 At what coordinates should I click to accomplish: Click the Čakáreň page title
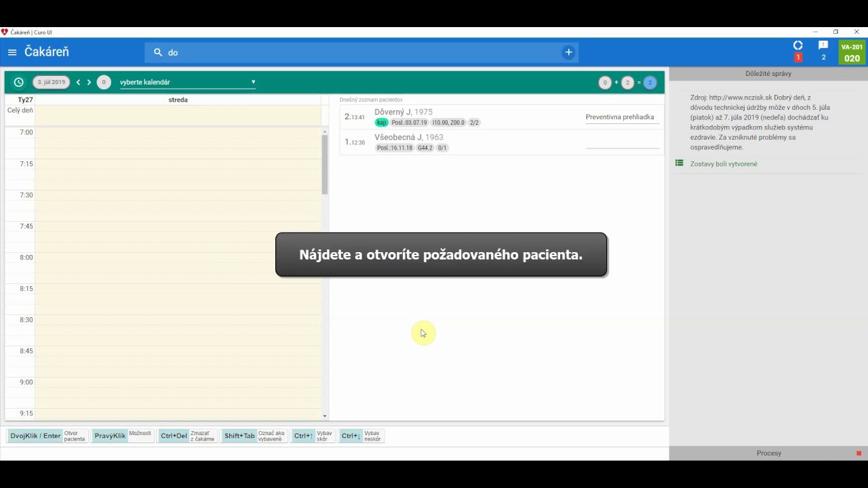[x=47, y=52]
